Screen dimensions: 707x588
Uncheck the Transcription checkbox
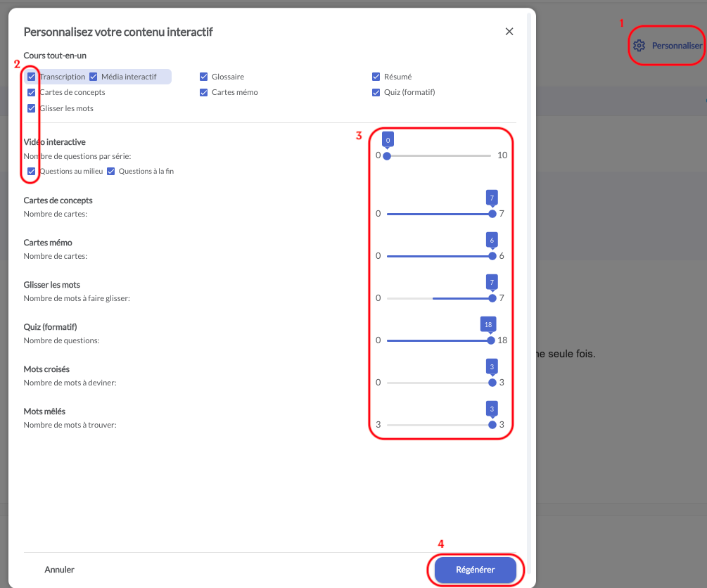click(31, 77)
